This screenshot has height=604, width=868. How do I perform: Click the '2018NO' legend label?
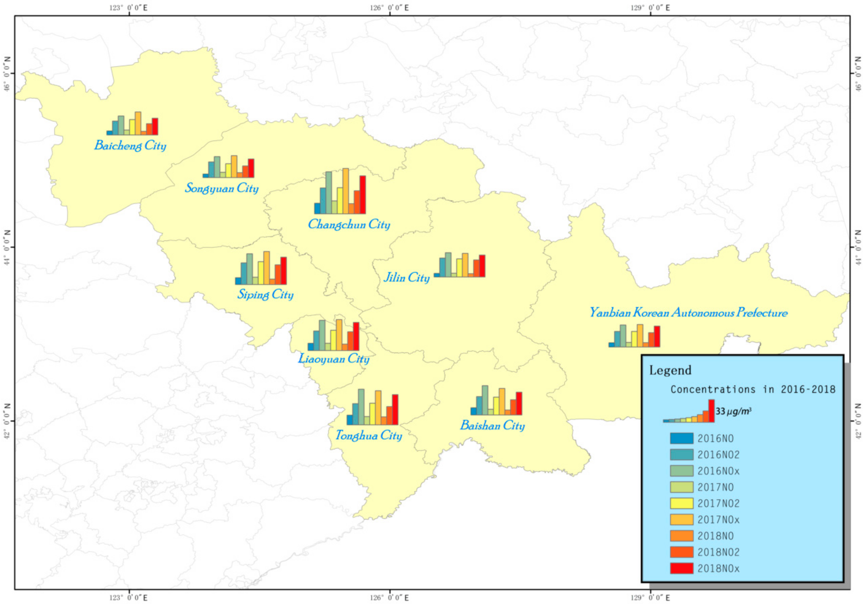point(716,536)
